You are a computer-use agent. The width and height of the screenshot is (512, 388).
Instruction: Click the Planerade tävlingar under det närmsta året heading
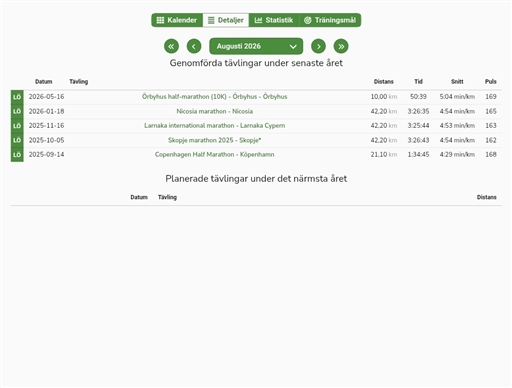pos(256,179)
